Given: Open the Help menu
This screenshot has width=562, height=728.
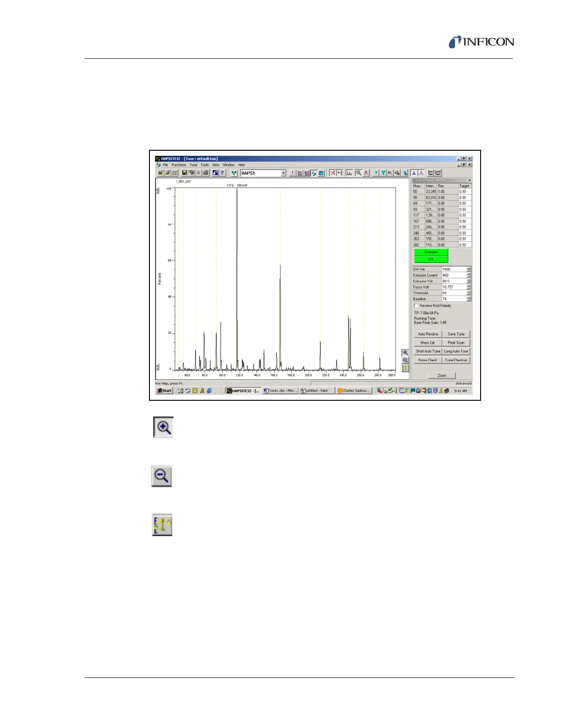Looking at the screenshot, I should click(241, 165).
